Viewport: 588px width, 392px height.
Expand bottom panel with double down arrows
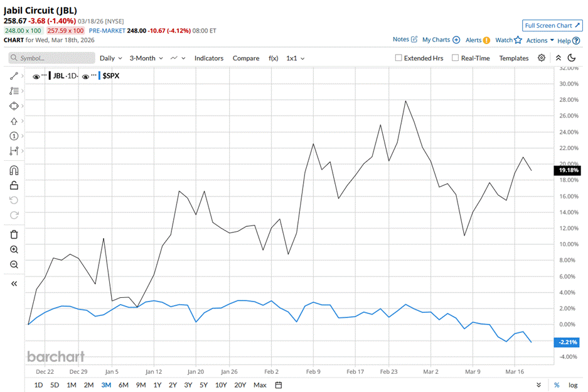[538, 385]
